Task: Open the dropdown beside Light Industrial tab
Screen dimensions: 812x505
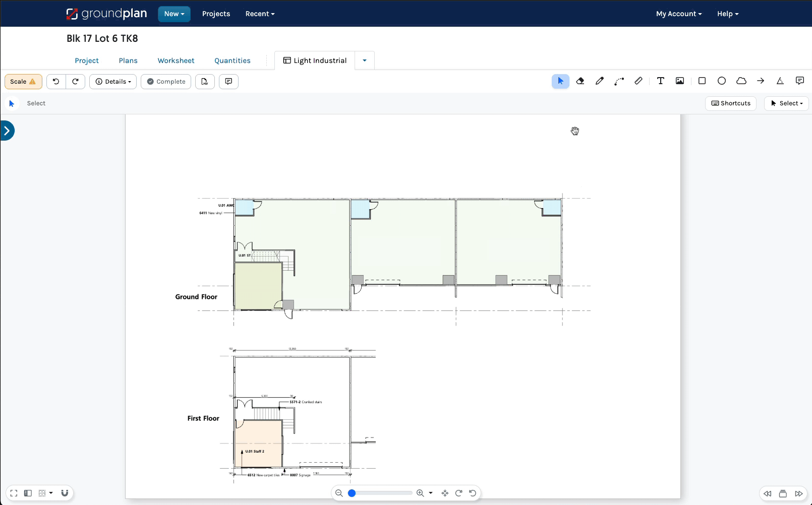Action: 365,60
